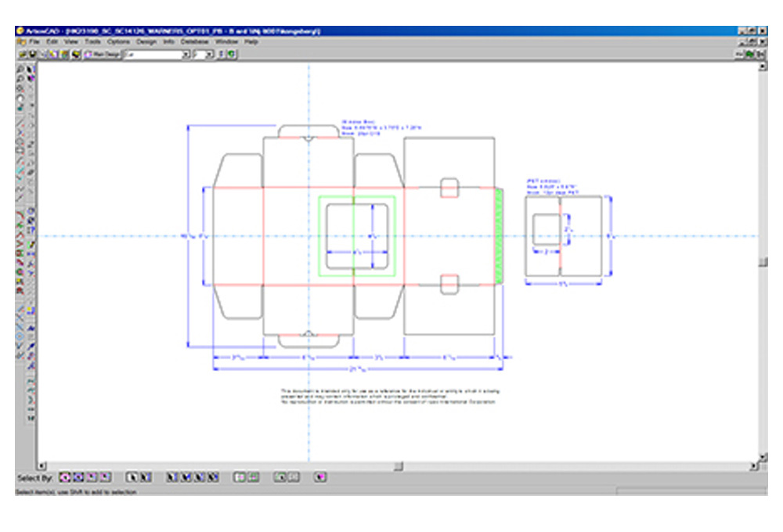
Task: Open the Database menu
Action: (x=193, y=41)
